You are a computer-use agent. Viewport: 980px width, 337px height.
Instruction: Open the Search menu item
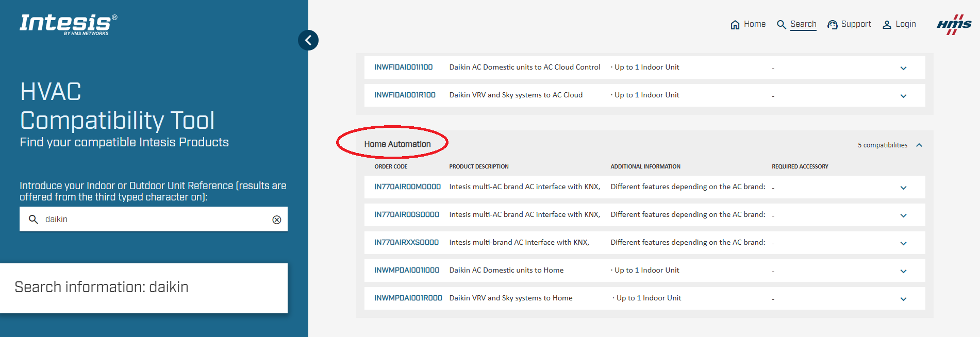pyautogui.click(x=803, y=24)
